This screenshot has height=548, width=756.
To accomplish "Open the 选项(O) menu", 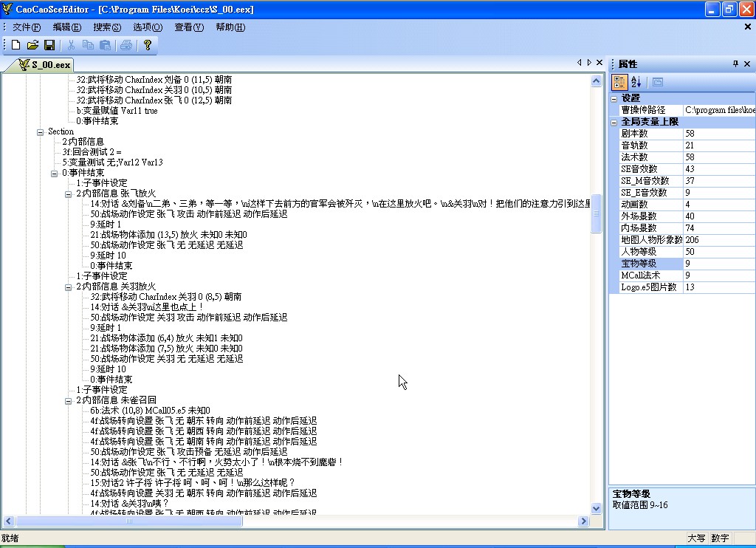I will [x=147, y=27].
